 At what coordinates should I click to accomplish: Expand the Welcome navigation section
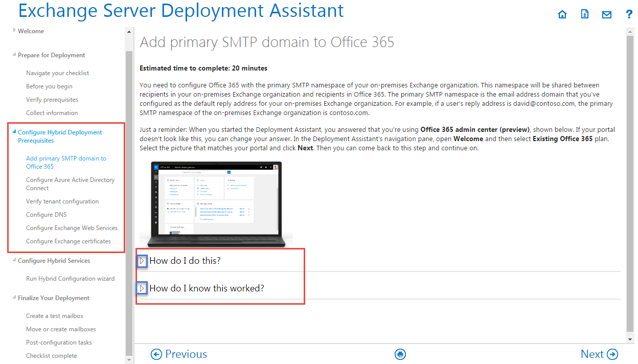coord(14,31)
